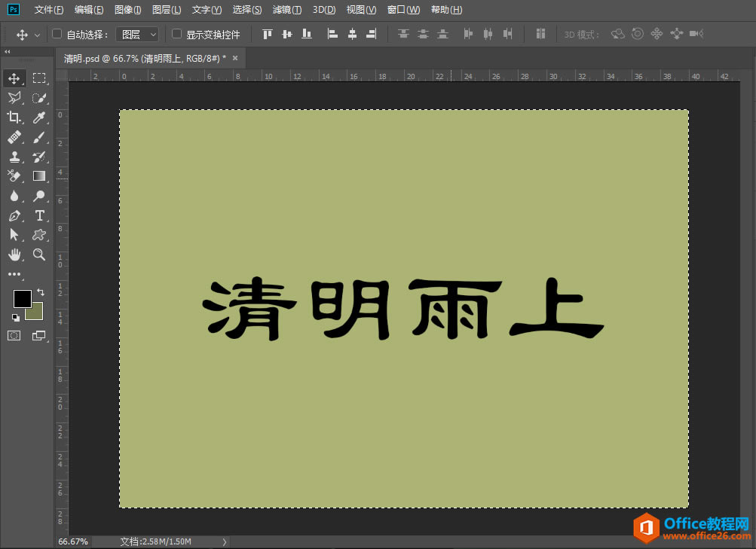The height and width of the screenshot is (549, 756).
Task: Select the History Brush tool
Action: click(x=39, y=157)
